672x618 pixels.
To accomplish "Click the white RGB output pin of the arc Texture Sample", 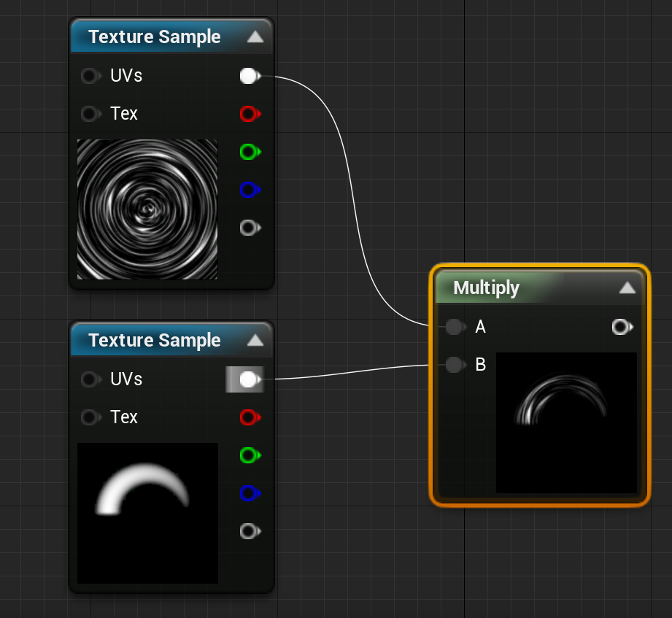I will (250, 379).
